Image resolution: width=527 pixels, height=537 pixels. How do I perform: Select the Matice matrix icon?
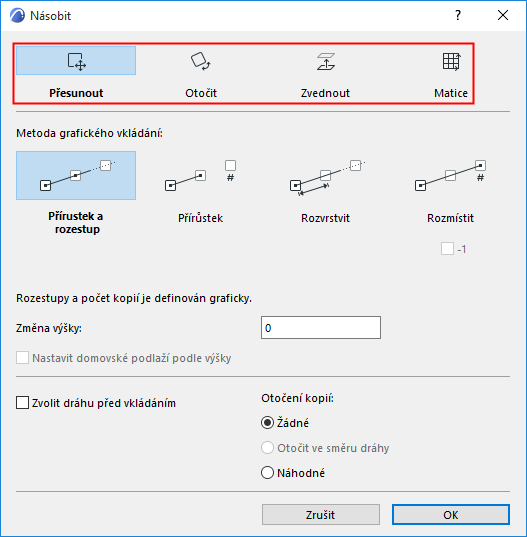click(x=452, y=62)
